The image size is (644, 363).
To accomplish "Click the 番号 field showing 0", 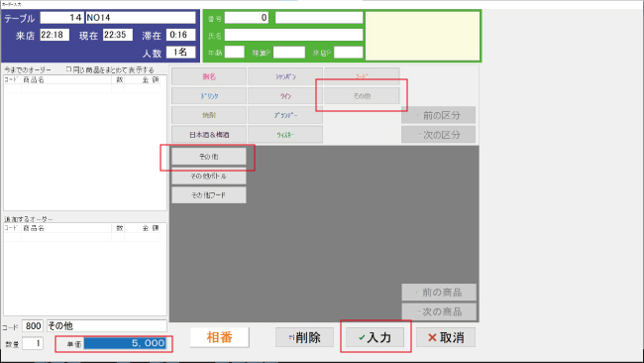I will click(247, 18).
